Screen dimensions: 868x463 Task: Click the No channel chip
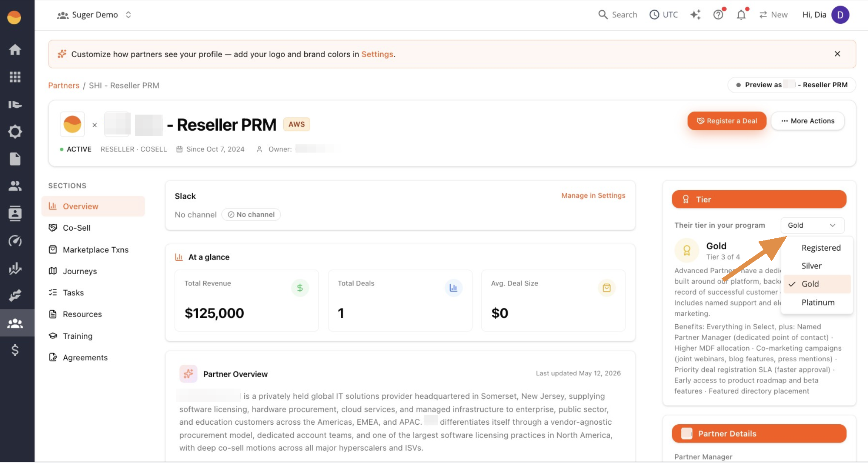pyautogui.click(x=251, y=215)
